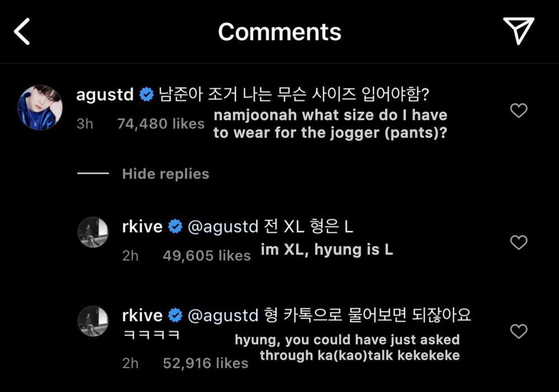This screenshot has width=559, height=392.
Task: Tap the 3h timestamp on agustd's comment
Action: click(85, 124)
